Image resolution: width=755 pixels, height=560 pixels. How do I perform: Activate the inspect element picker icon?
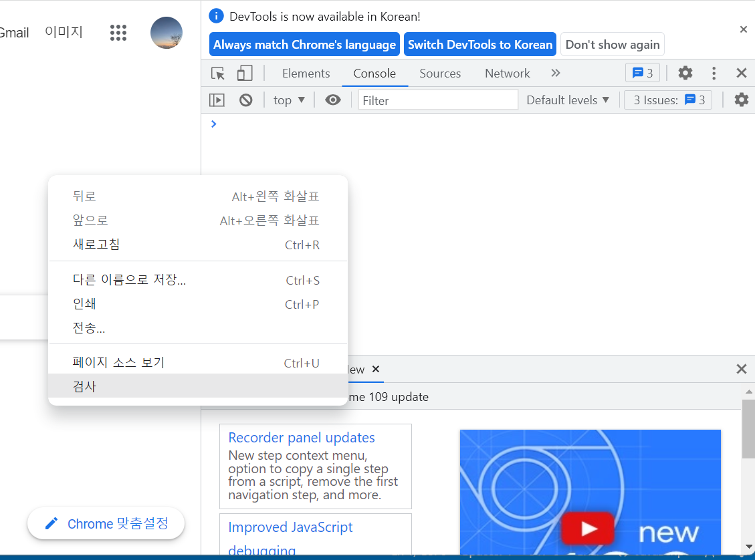pos(218,73)
